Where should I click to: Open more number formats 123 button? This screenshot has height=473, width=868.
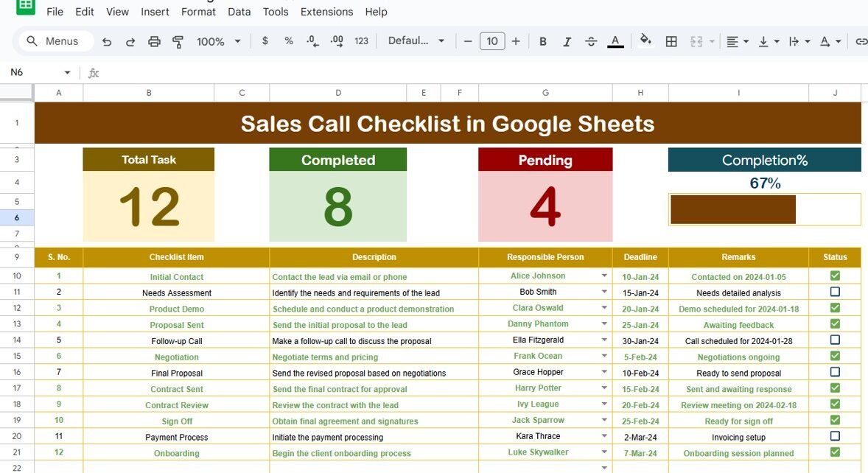[x=362, y=41]
